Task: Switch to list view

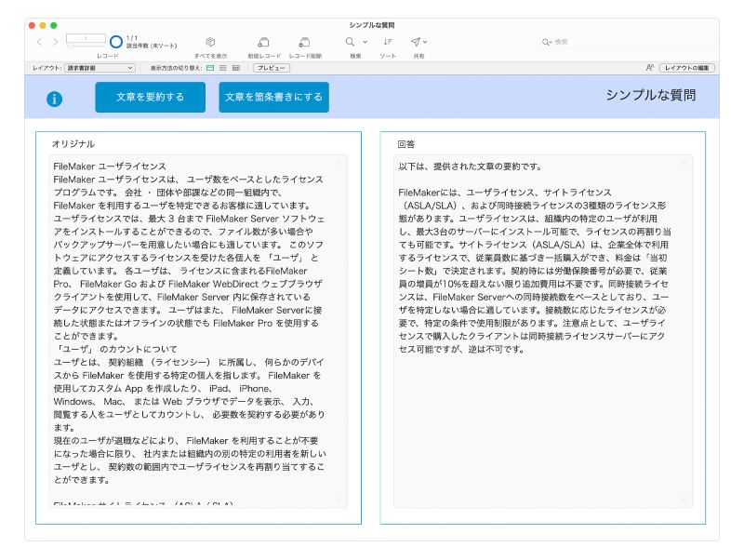Action: pos(223,68)
